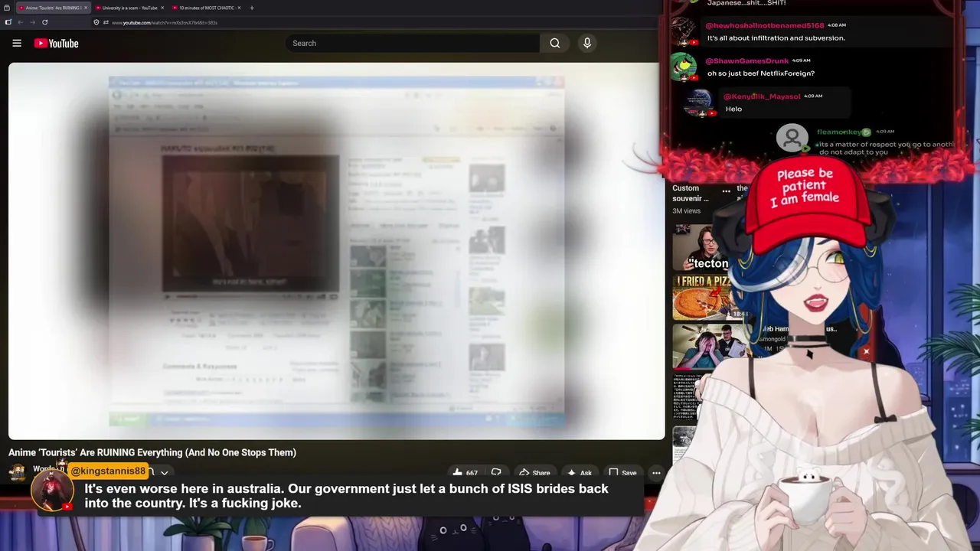This screenshot has height=551, width=980.
Task: Click the Ask button
Action: [x=580, y=473]
